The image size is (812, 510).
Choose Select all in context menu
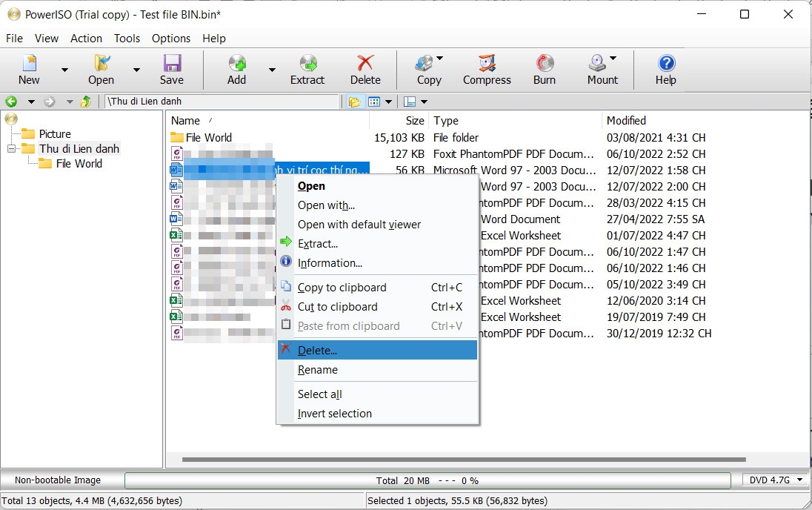[x=377, y=394]
